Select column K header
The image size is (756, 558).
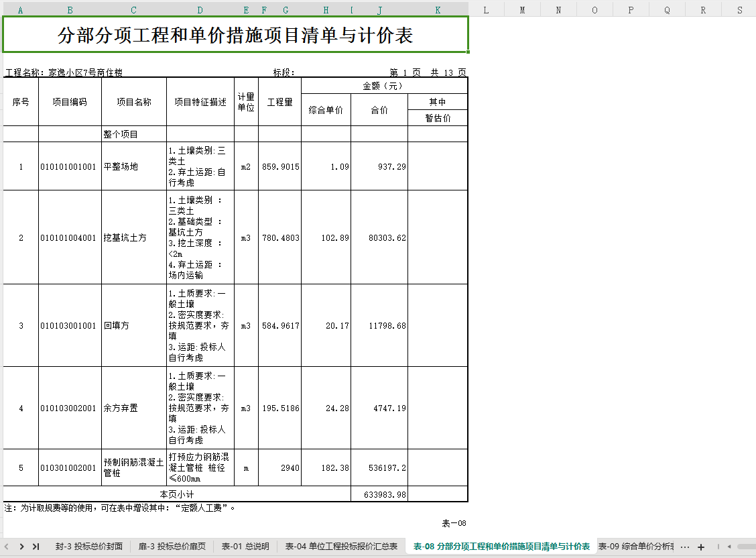click(438, 10)
